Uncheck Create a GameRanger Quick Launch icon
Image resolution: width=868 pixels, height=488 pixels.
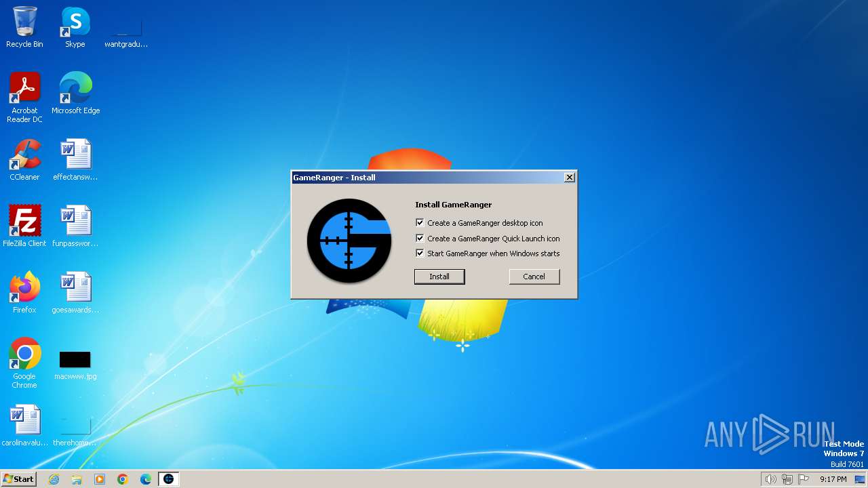(420, 238)
